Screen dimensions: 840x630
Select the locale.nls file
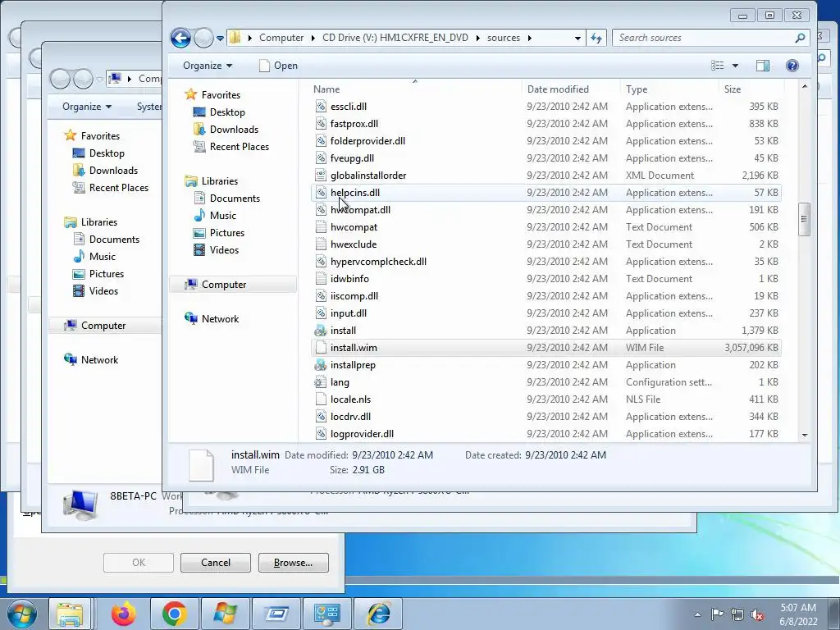click(x=350, y=399)
